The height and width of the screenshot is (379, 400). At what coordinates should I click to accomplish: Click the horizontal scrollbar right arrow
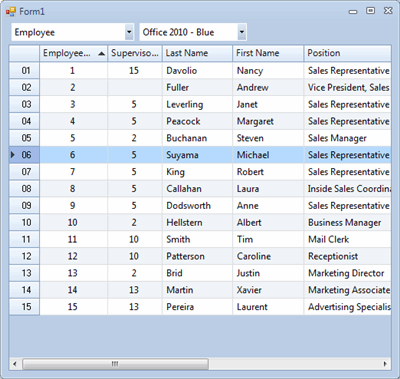click(385, 364)
